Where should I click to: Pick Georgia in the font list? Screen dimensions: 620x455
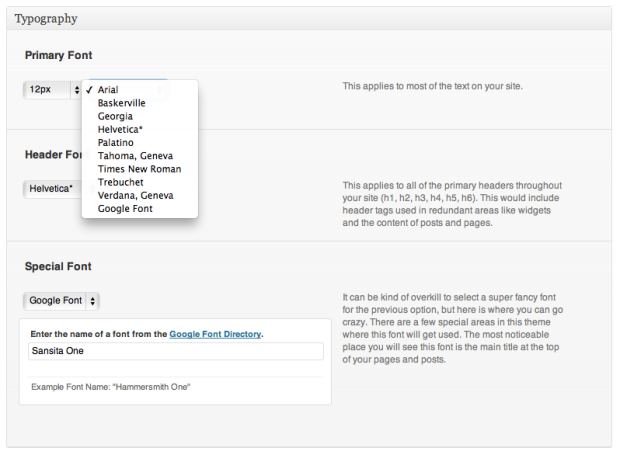115,116
